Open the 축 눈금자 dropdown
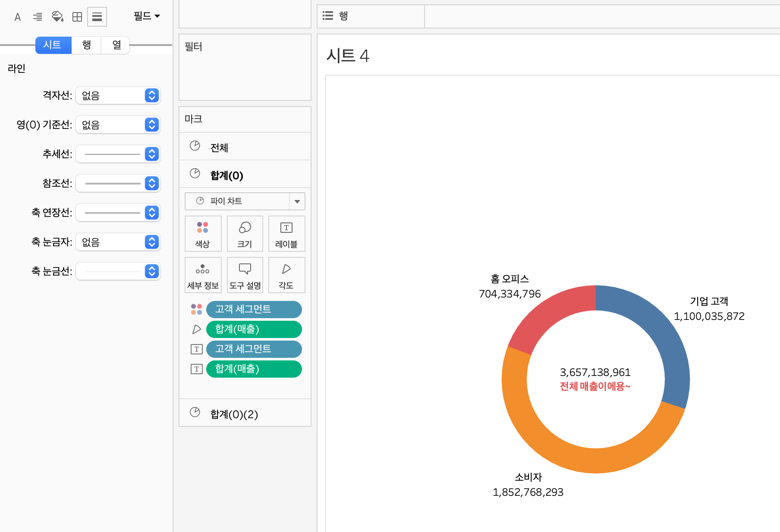 coord(118,242)
